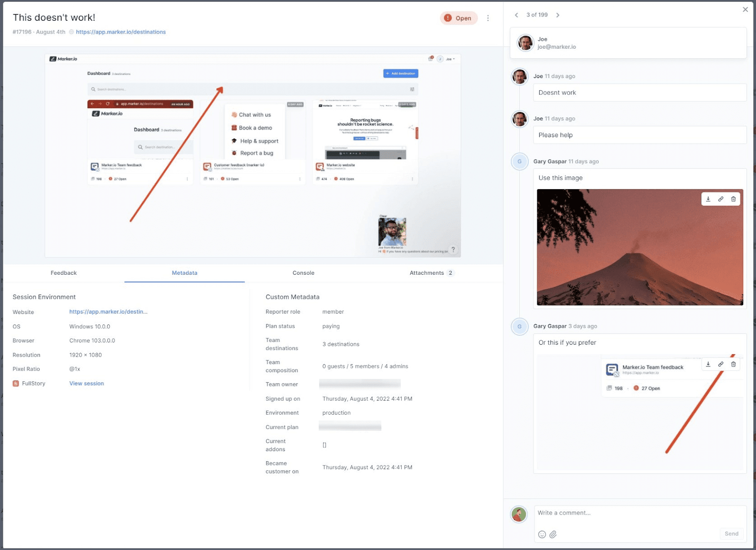Attach a file using the paperclip icon
This screenshot has height=550, width=756.
coord(553,534)
